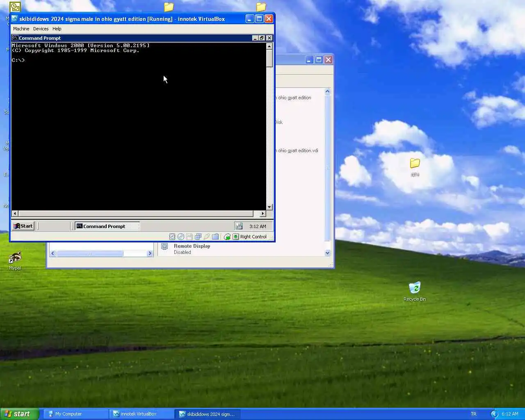The image size is (525, 420).
Task: Click the VirtualBox VM window title icon
Action: pos(14,18)
